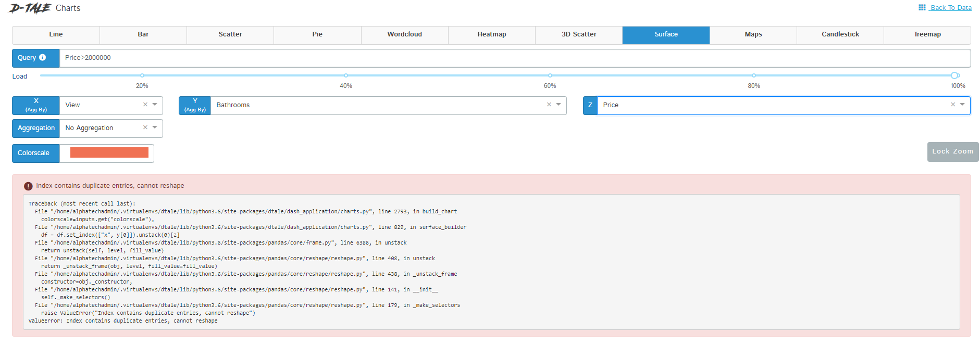Click the final 'ValueError: Index contains duplicate' line

pyautogui.click(x=123, y=321)
